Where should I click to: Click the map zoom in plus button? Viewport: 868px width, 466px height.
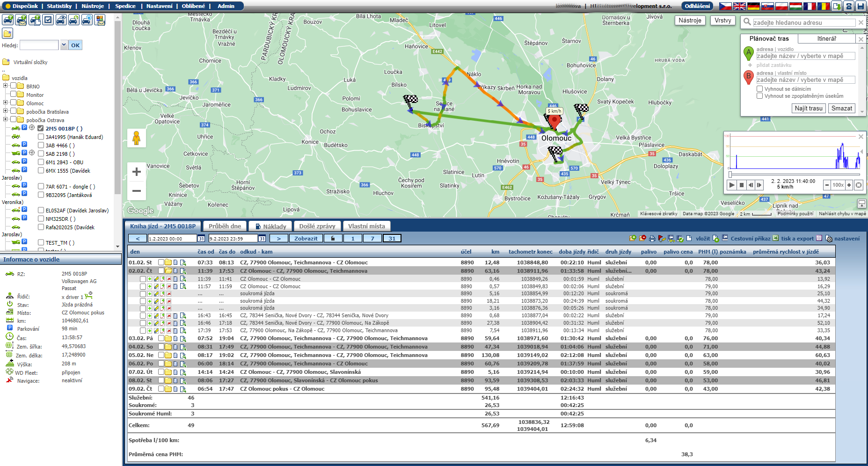136,172
